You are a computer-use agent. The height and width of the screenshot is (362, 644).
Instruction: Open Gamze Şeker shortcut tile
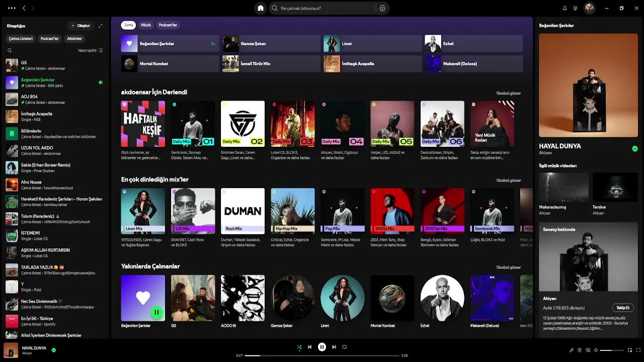272,44
